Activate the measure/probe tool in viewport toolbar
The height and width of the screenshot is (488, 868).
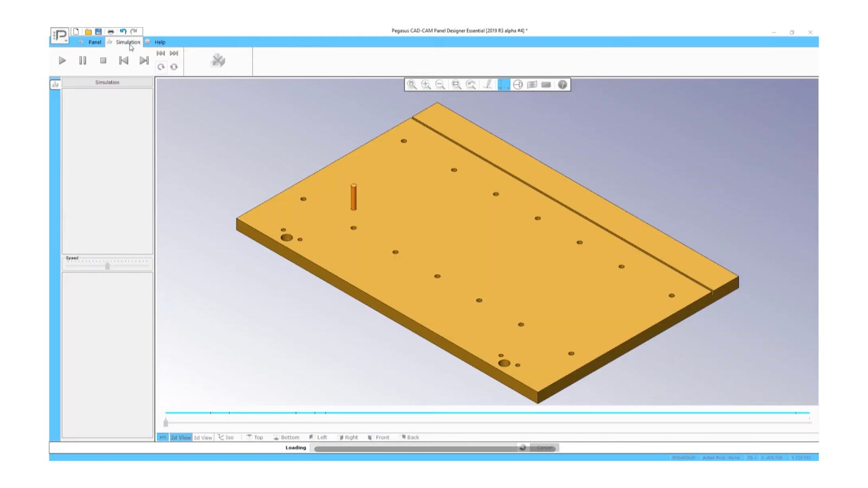[x=487, y=85]
